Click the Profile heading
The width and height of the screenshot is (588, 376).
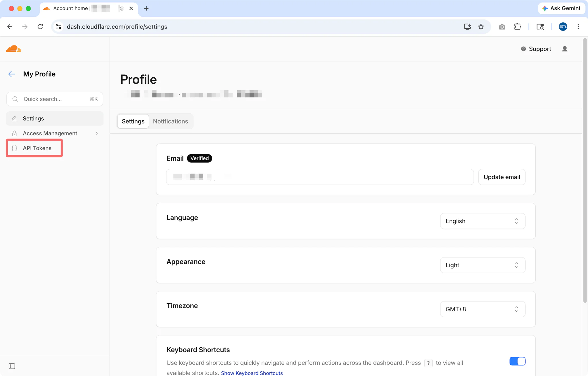click(x=138, y=80)
